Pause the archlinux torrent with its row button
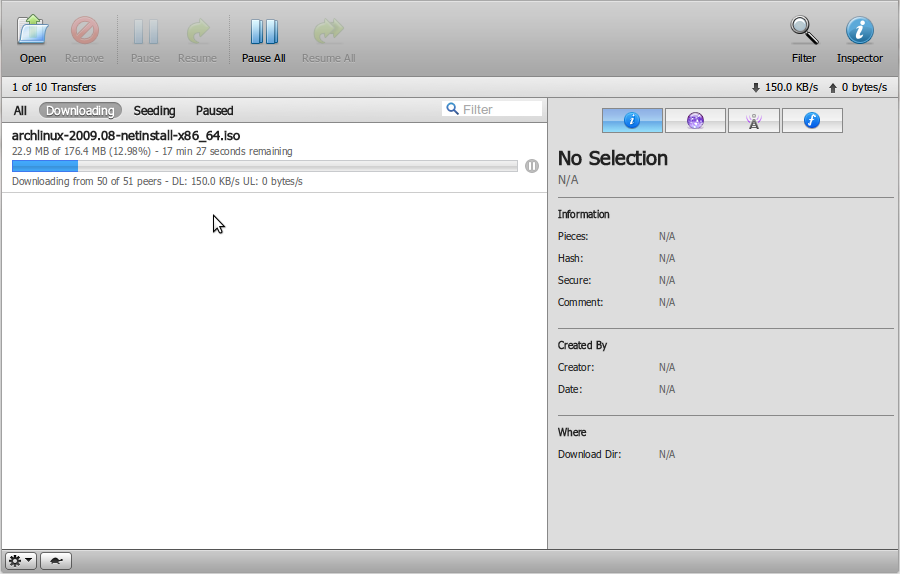The width and height of the screenshot is (900, 574). tap(532, 166)
